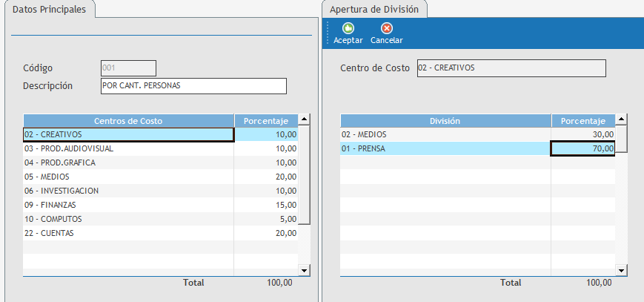This screenshot has height=302, width=644.
Task: Click the Centro de Costo field
Action: [511, 68]
